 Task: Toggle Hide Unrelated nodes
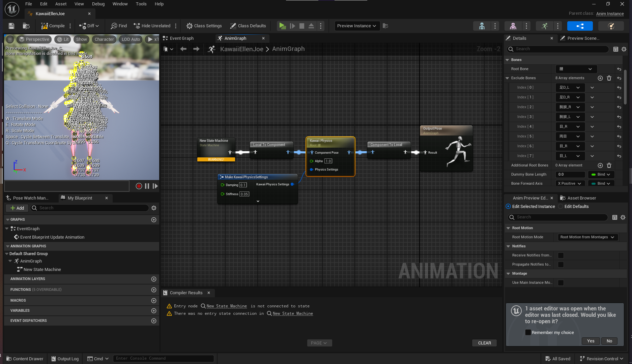(152, 26)
